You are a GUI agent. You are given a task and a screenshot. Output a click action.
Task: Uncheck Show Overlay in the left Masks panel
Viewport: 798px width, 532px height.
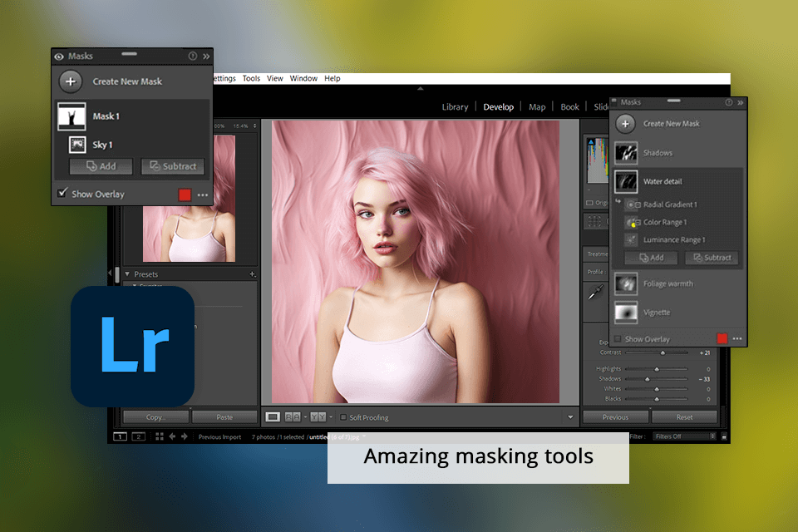point(62,193)
